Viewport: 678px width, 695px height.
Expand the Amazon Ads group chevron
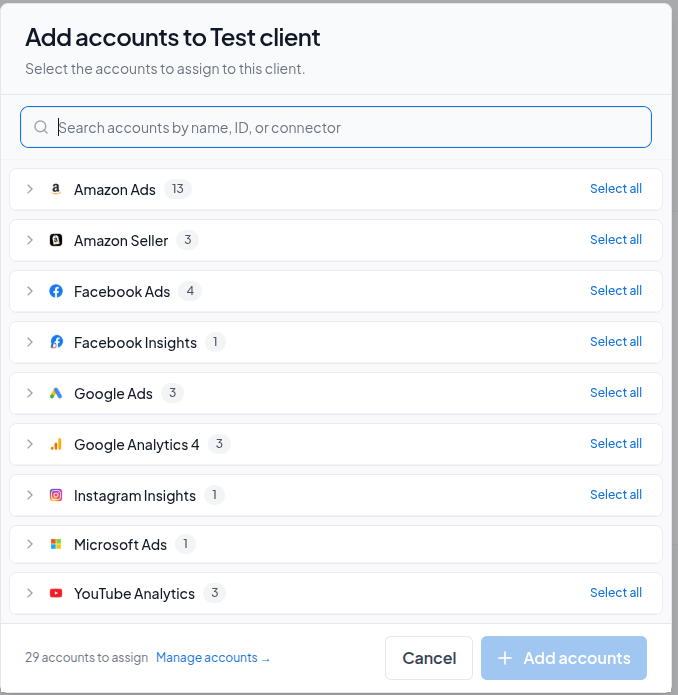click(x=30, y=189)
